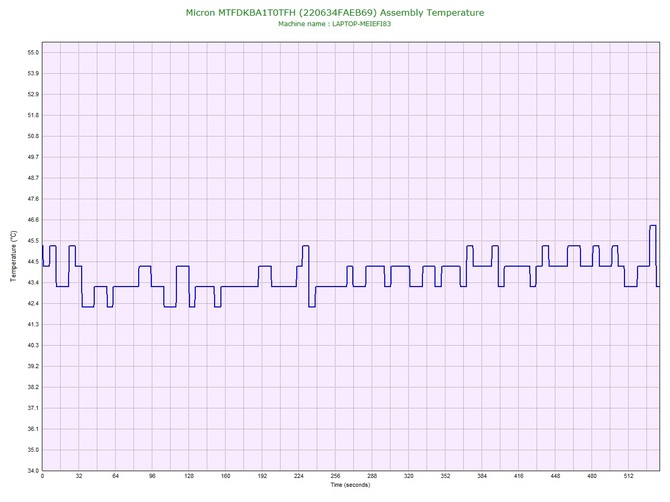Click the 51.8 temperature tick label

[x=33, y=115]
